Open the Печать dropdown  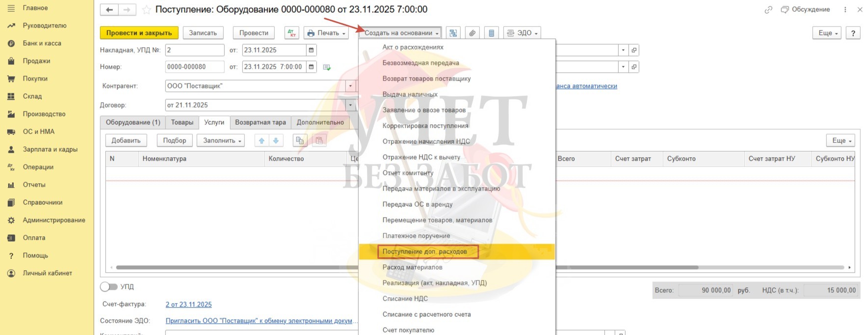pyautogui.click(x=327, y=33)
